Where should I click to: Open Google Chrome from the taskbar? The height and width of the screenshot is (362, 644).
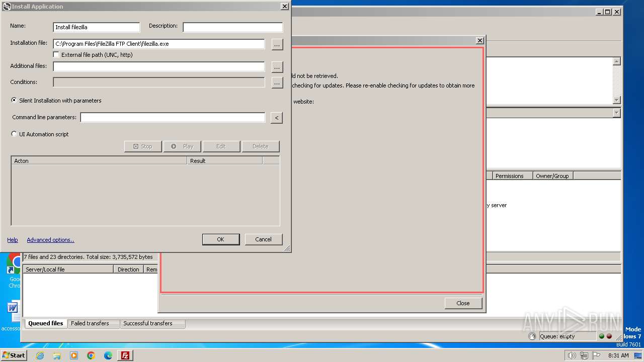(x=91, y=355)
